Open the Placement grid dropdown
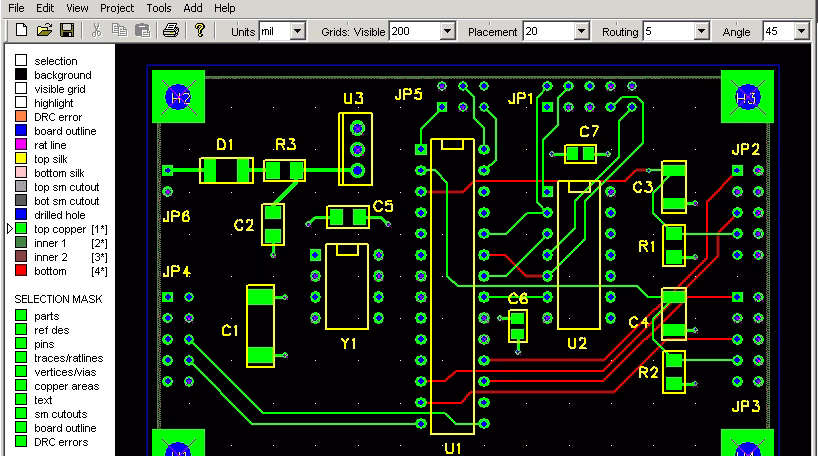The image size is (818, 456). click(x=582, y=31)
